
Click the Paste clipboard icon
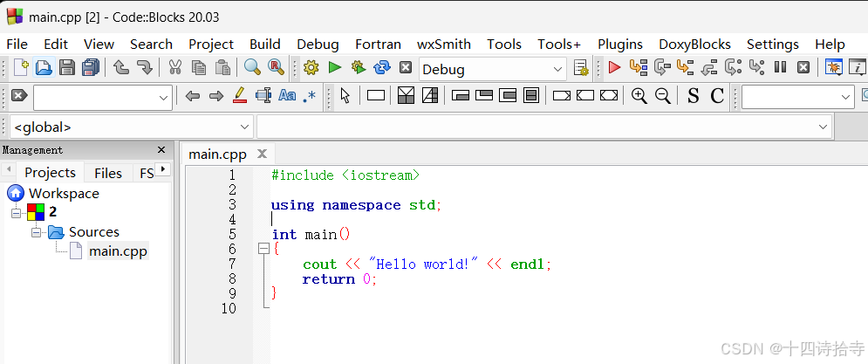[x=222, y=67]
